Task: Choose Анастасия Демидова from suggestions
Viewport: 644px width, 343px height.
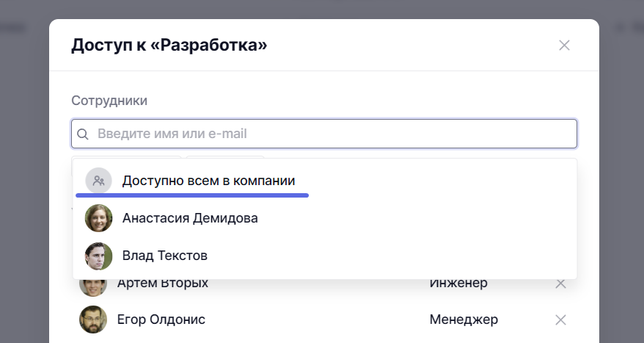Action: 190,218
